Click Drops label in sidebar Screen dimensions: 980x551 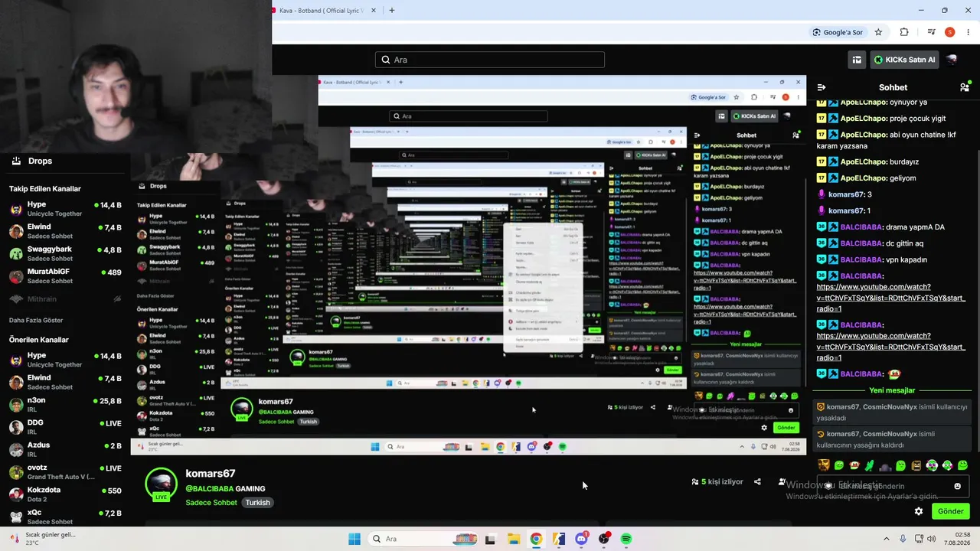(40, 161)
